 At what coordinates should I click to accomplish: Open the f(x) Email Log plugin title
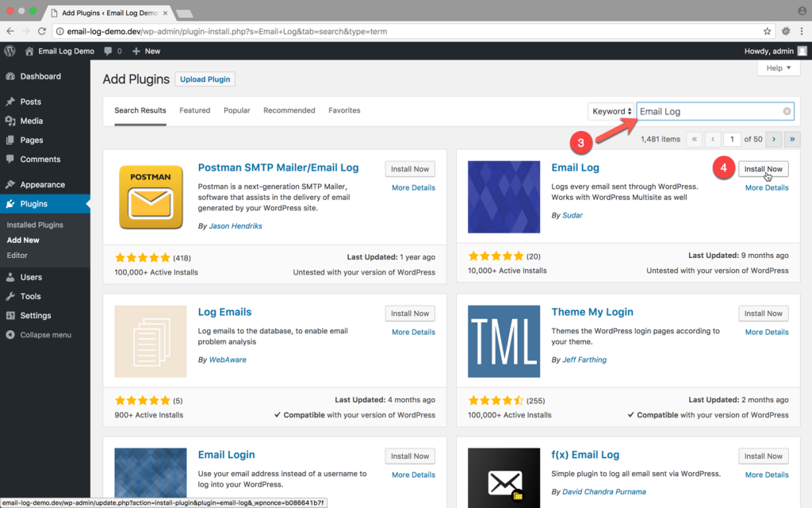[585, 455]
